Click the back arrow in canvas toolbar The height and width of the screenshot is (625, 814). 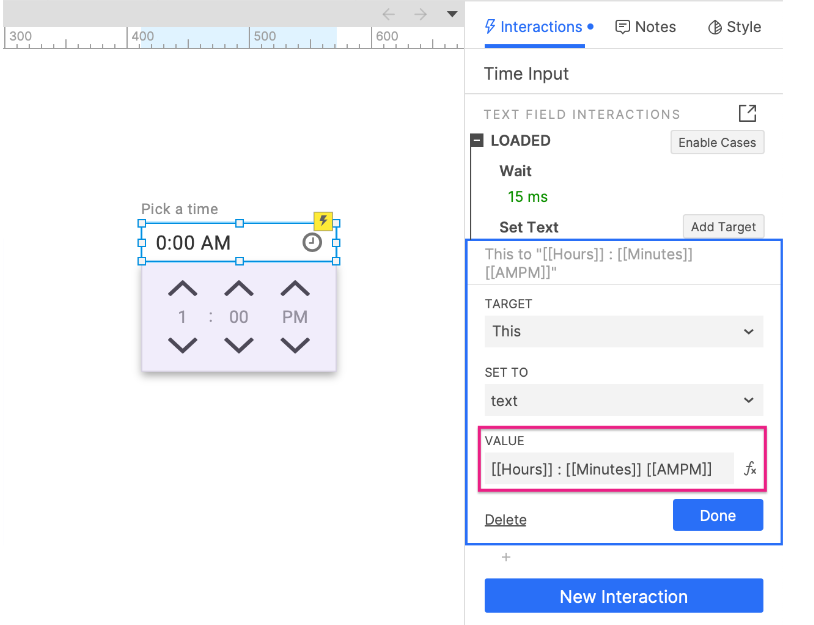click(389, 14)
